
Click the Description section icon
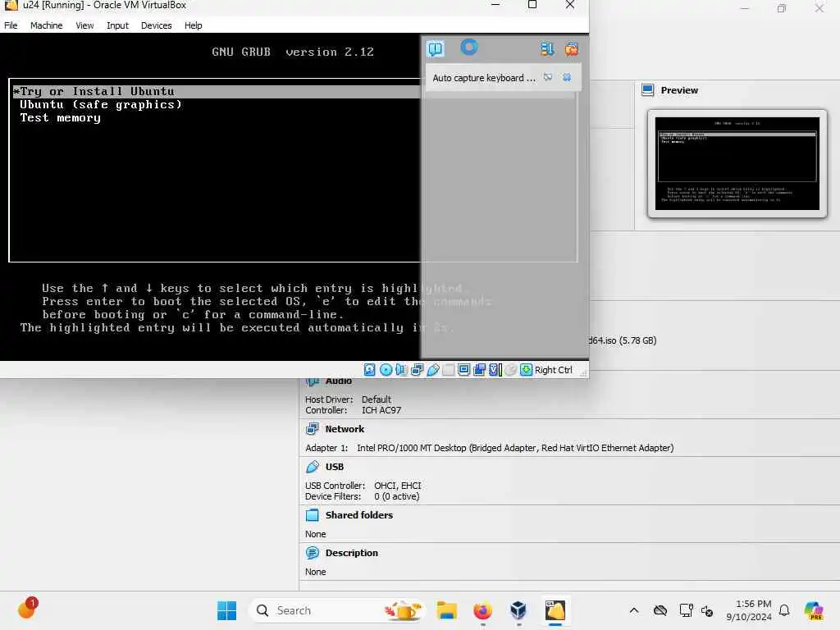[313, 553]
